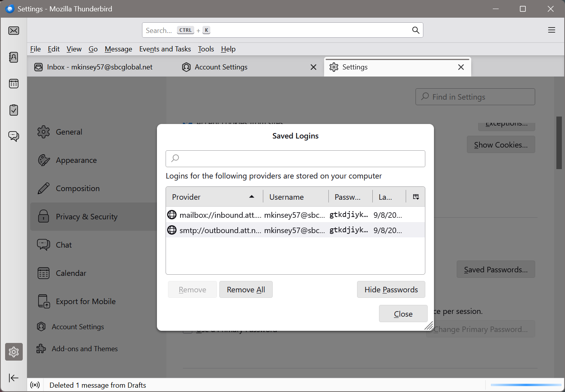Open the Help menu
The image size is (565, 392).
tap(228, 49)
